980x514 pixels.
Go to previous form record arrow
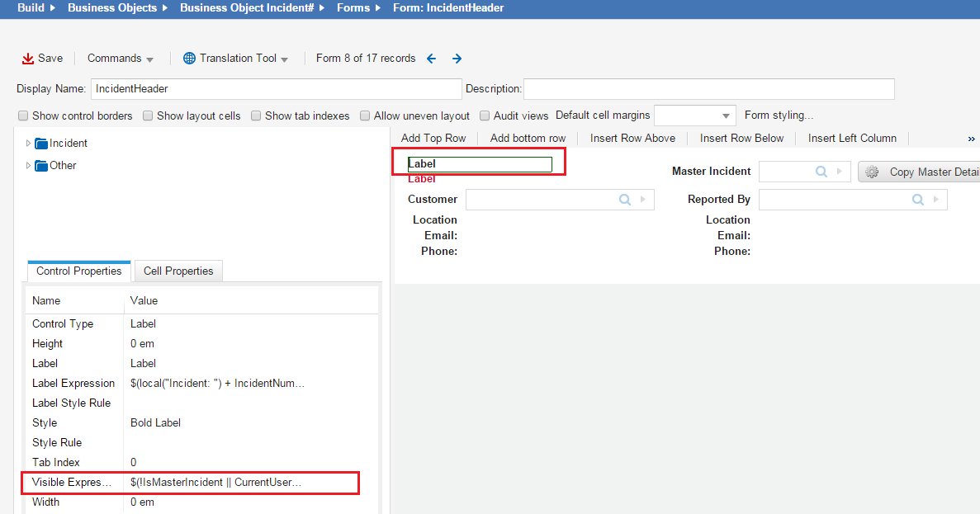pyautogui.click(x=431, y=59)
